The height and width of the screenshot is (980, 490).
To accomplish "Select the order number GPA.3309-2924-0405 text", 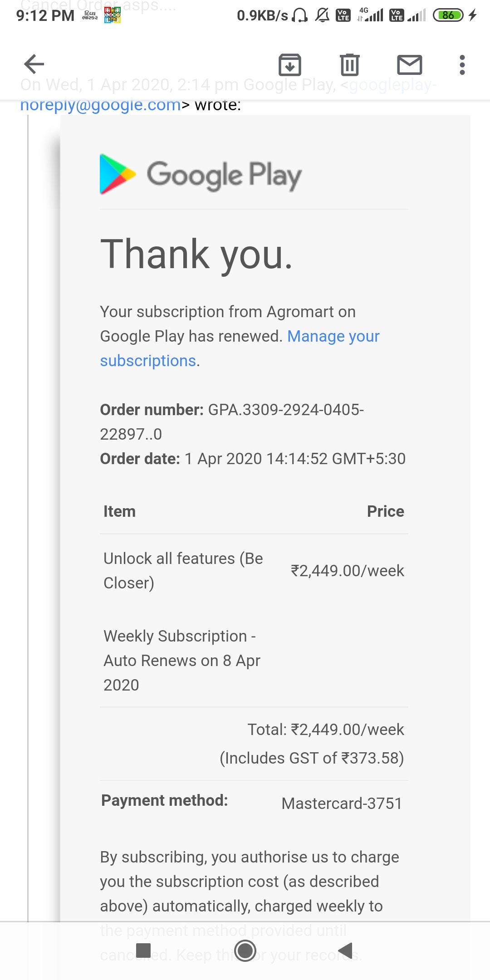I will pyautogui.click(x=286, y=410).
